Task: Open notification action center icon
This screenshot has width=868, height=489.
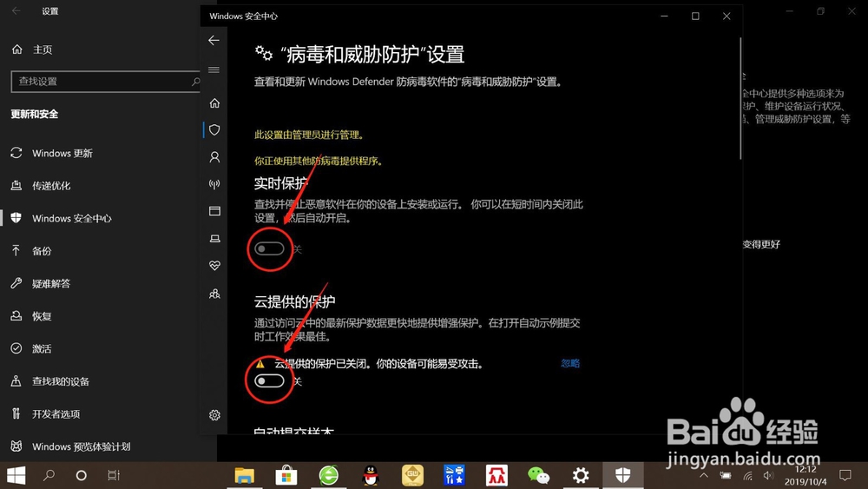Action: [845, 475]
